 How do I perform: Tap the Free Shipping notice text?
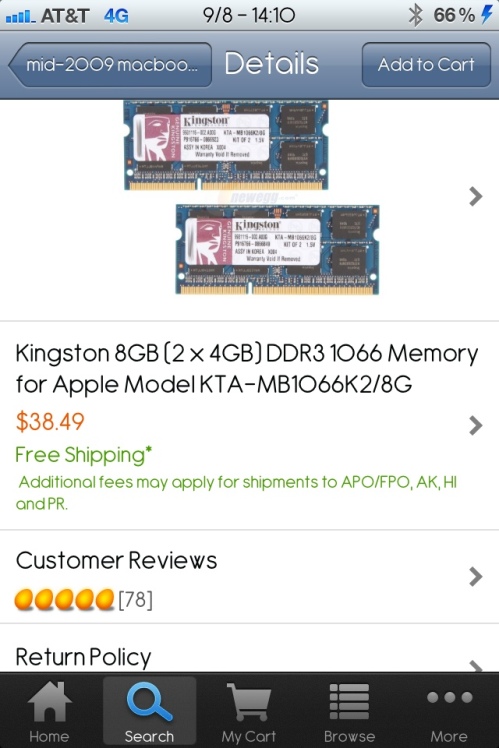pos(83,455)
